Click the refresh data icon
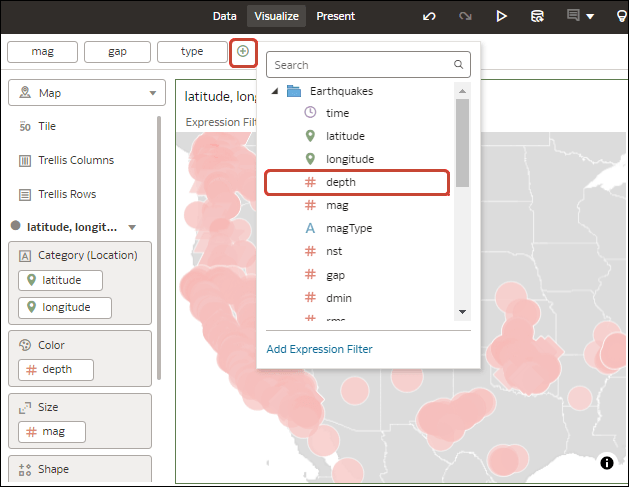This screenshot has height=487, width=629. pyautogui.click(x=537, y=16)
